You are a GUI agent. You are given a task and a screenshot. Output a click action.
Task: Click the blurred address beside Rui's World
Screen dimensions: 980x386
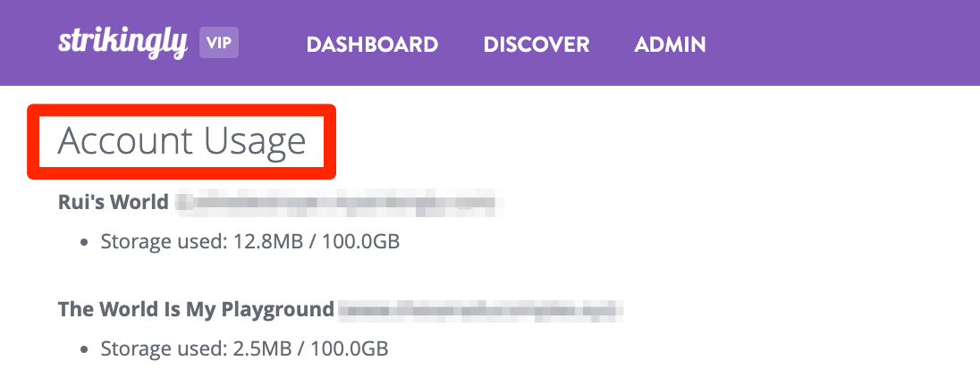(x=338, y=203)
